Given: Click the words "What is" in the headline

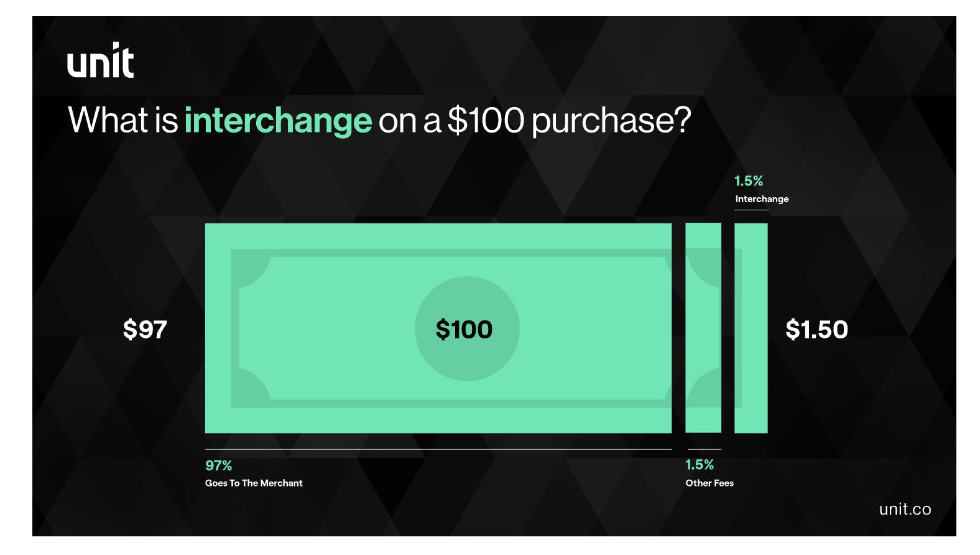Looking at the screenshot, I should click(123, 120).
